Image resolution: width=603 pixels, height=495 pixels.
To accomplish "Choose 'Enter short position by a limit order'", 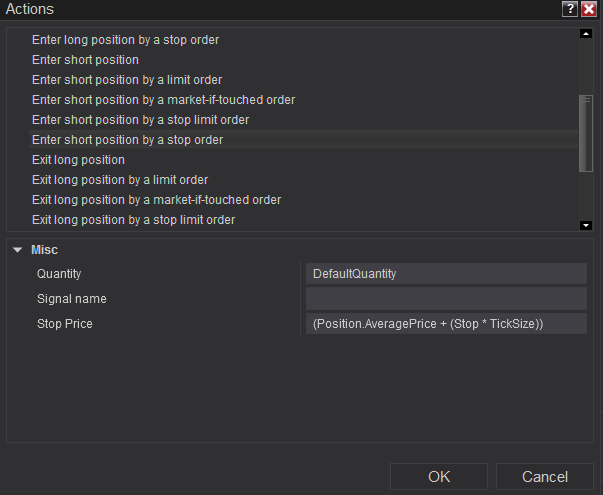I will (127, 80).
